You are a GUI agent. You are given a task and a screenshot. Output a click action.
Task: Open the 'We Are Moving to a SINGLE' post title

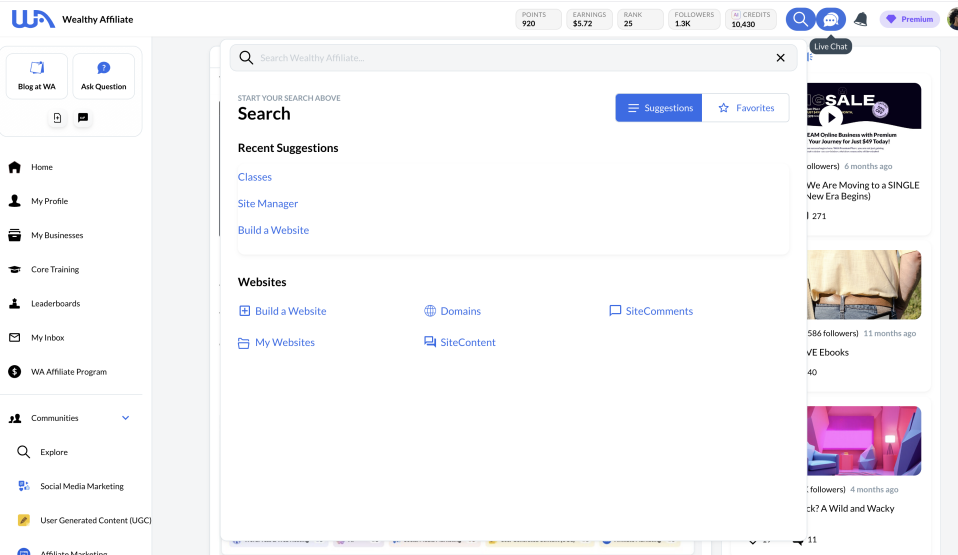coord(863,191)
